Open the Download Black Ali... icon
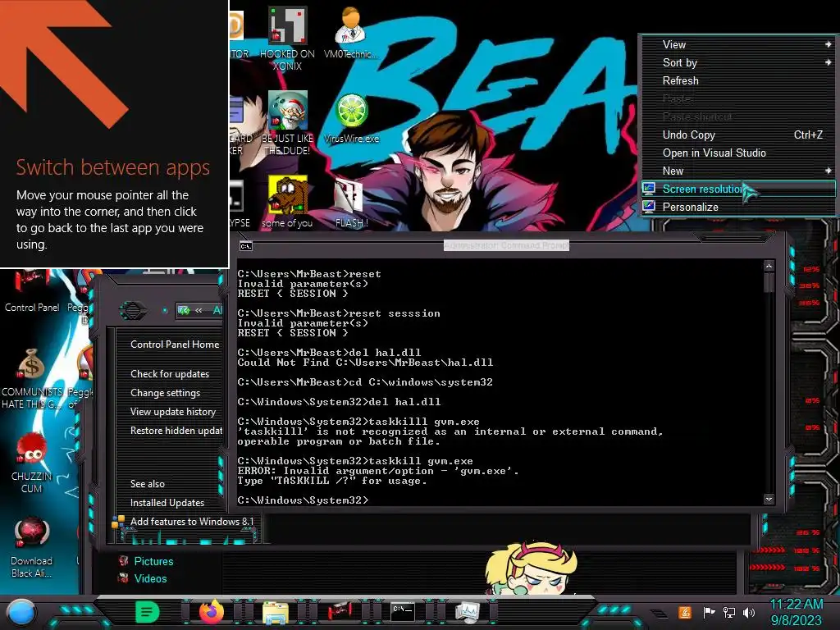840x630 pixels. (x=32, y=548)
